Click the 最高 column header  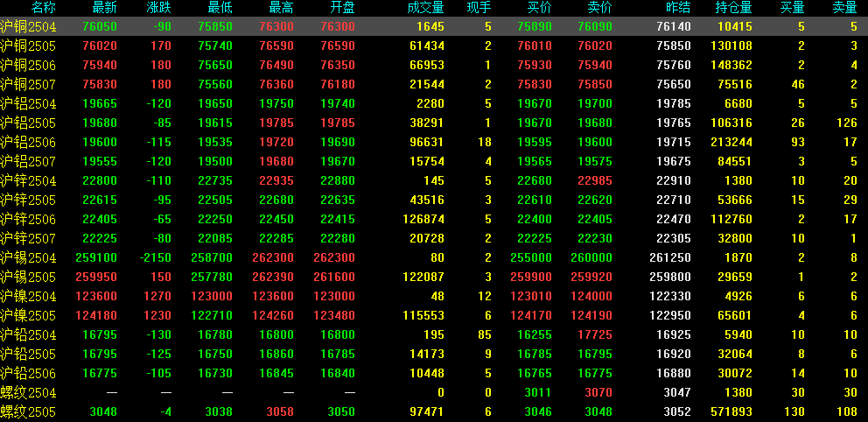click(x=281, y=7)
